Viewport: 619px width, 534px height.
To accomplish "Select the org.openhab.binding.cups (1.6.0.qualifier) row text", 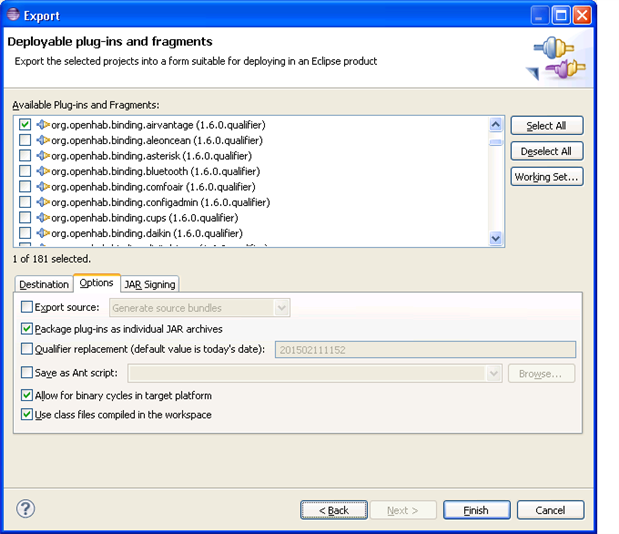I will [x=145, y=218].
